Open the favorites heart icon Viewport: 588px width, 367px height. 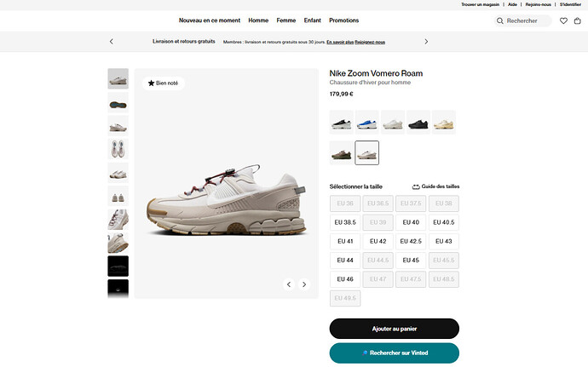click(x=563, y=21)
